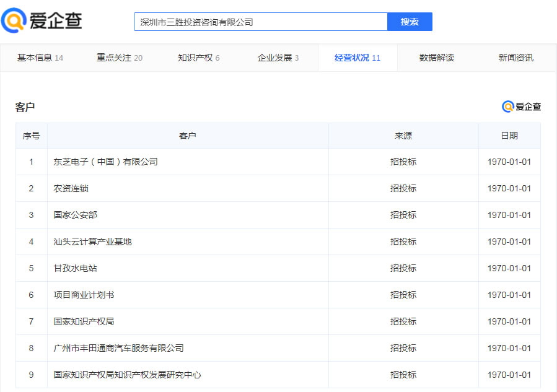The width and height of the screenshot is (557, 392).
Task: Click 招投标 in the 甘孜水电站 row
Action: click(x=403, y=268)
